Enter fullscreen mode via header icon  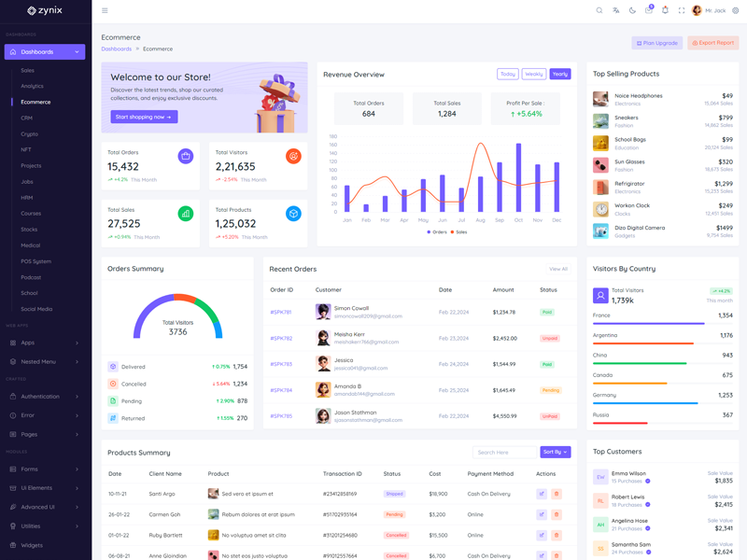[682, 10]
